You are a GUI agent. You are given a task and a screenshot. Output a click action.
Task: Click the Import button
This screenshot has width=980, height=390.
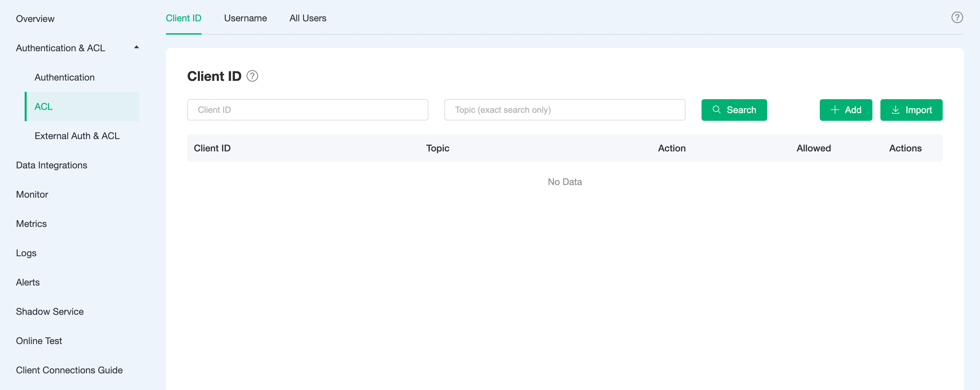point(911,110)
